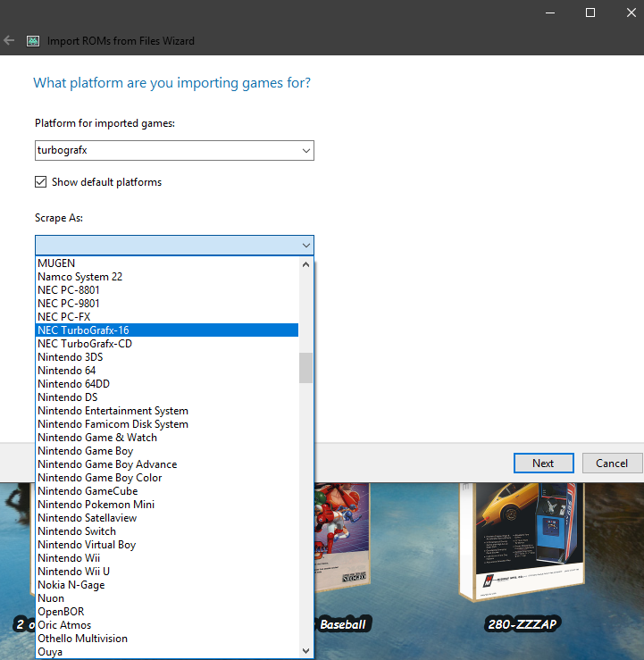Pick Nintendo Game & Watch
This screenshot has height=660, width=644.
pos(168,438)
